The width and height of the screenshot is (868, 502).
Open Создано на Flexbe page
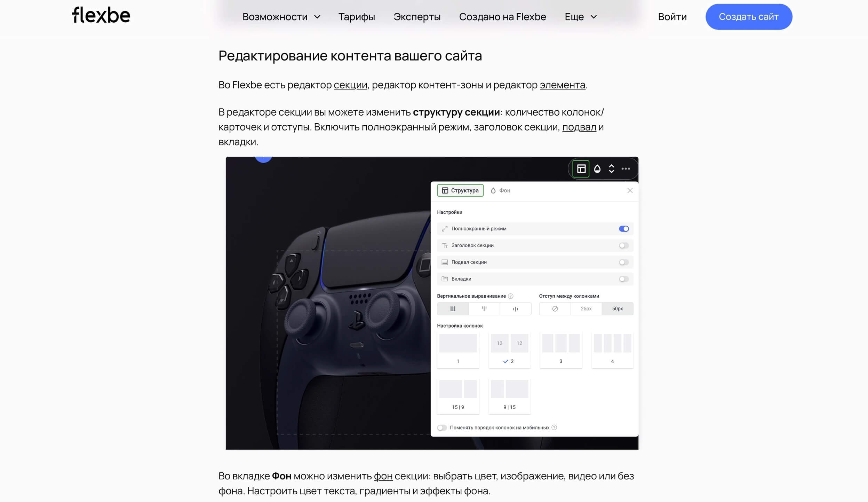502,17
